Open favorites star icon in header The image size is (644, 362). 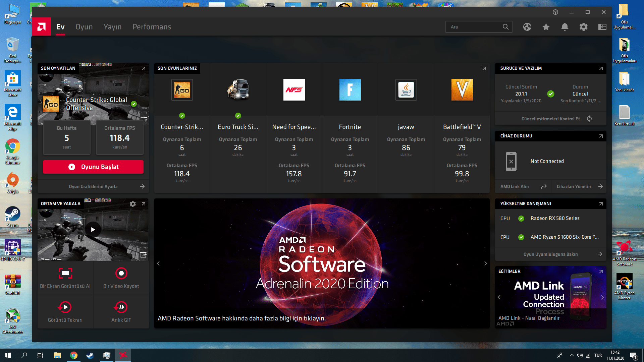(546, 27)
